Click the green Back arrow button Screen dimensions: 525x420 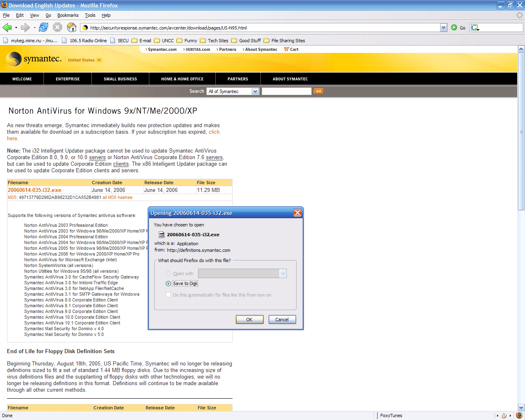pos(7,27)
